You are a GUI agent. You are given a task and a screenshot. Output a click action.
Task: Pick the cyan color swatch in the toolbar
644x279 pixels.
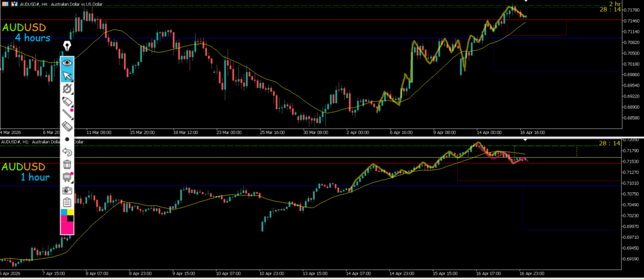pos(64,213)
